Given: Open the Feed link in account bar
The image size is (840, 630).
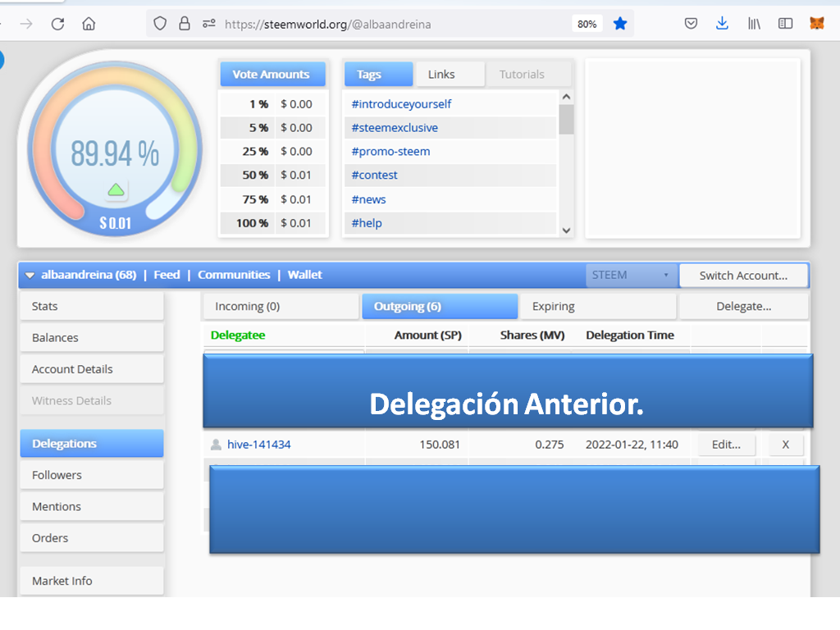Looking at the screenshot, I should (167, 275).
